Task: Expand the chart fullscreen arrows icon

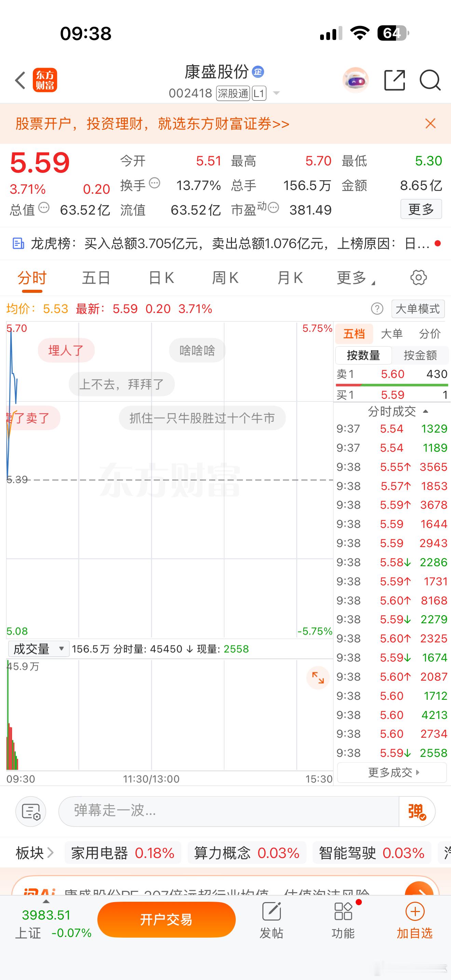Action: click(317, 677)
